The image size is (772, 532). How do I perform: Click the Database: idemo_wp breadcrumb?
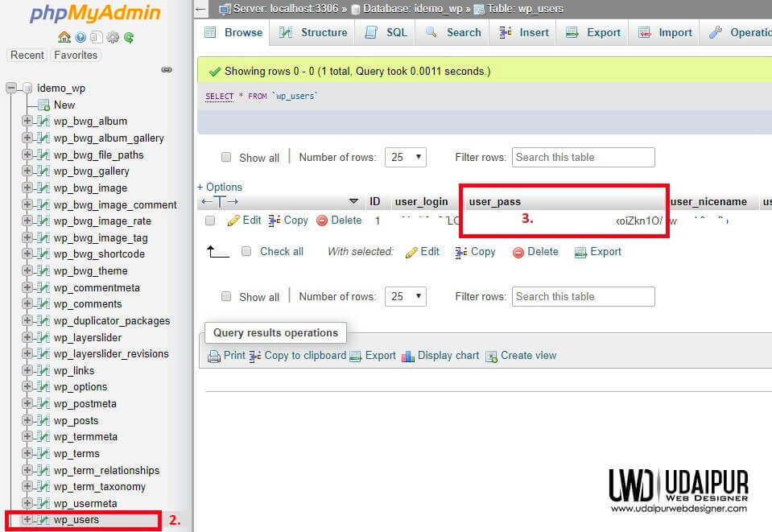click(413, 9)
